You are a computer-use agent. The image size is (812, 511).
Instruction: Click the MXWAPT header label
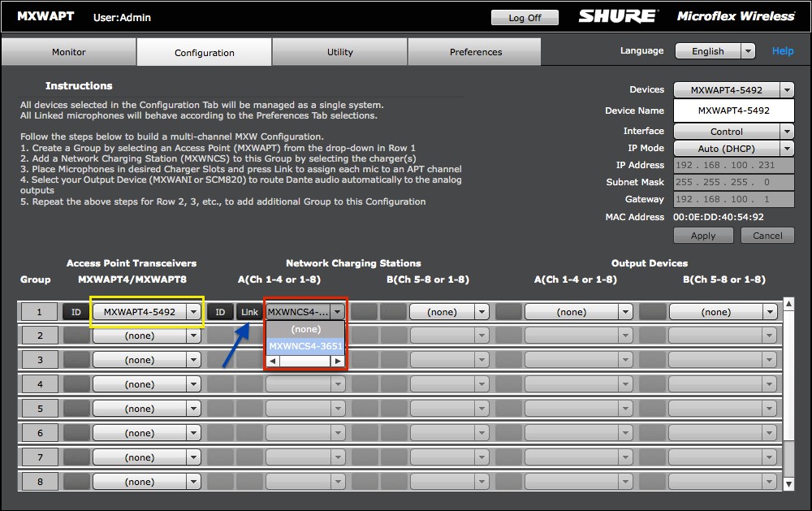coord(45,16)
